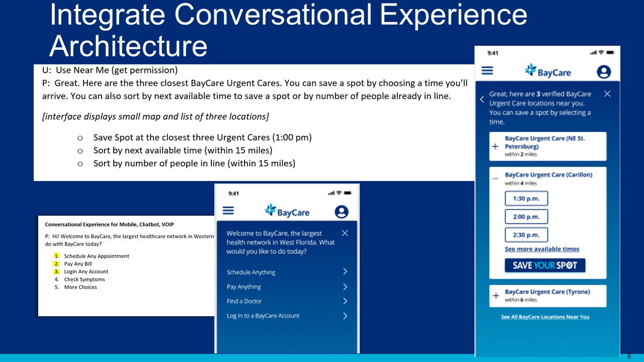Close the 'Welcome to BayCare' panel
The image size is (644, 362).
pos(345,233)
